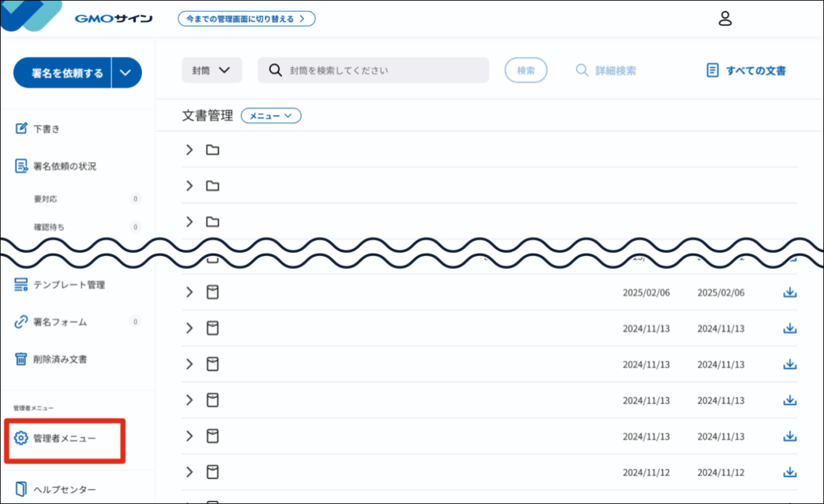Expand the 2025/02/06 envelope row

[189, 292]
